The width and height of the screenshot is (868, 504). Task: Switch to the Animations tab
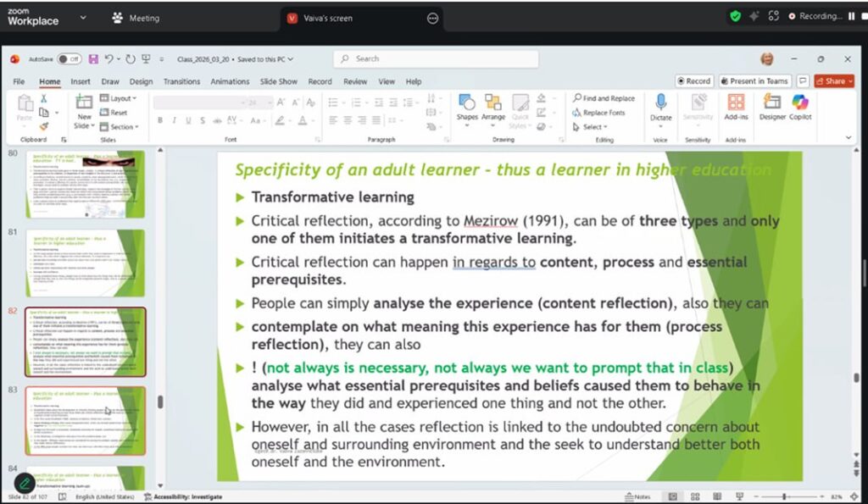click(x=230, y=81)
